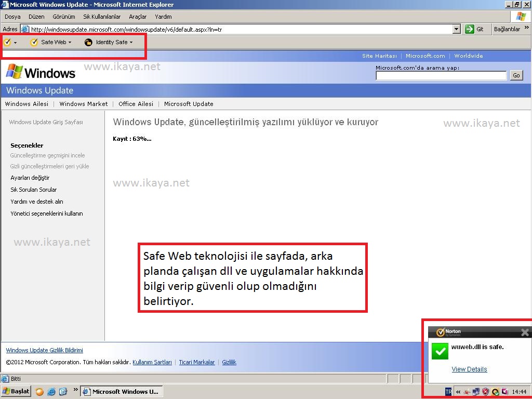The height and width of the screenshot is (399, 532).
Task: Click the taskbar clock showing 14:44
Action: point(519,392)
